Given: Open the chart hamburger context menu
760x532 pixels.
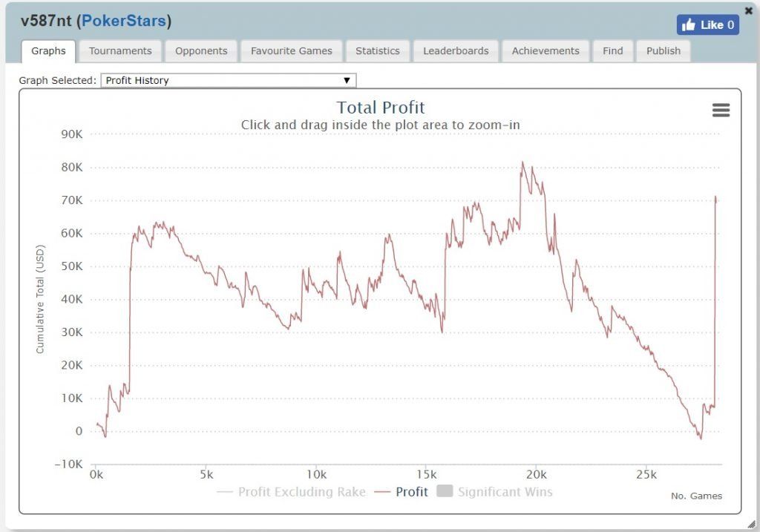Looking at the screenshot, I should 721,110.
